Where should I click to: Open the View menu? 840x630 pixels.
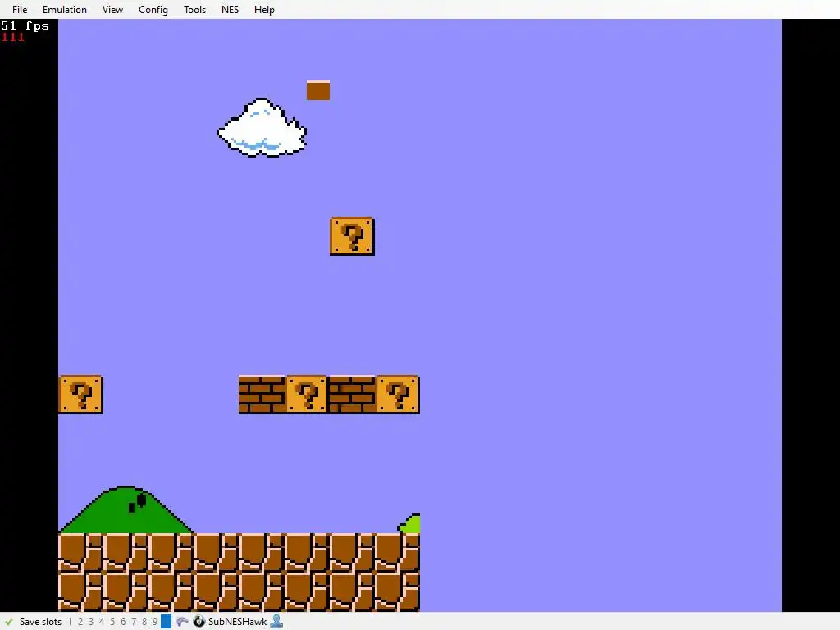[112, 10]
